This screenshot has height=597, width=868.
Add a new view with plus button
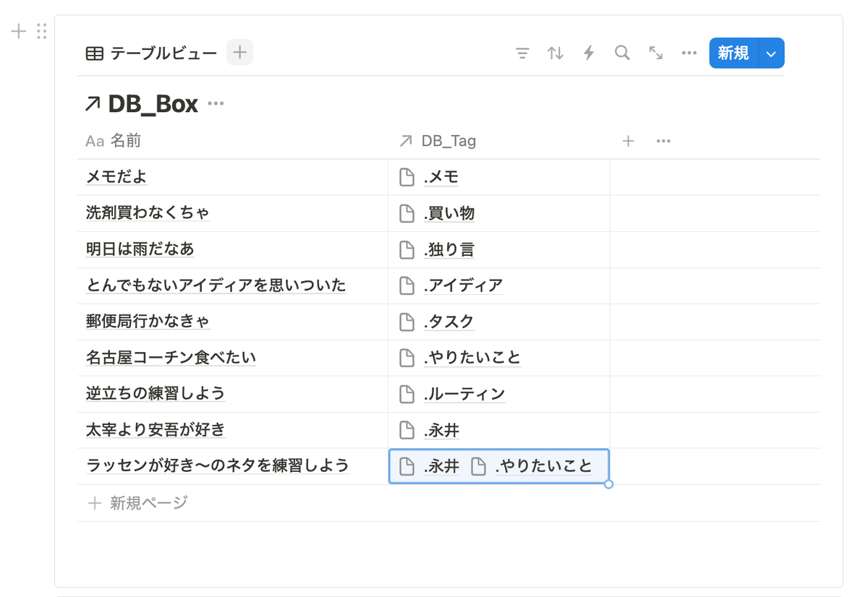click(x=240, y=53)
